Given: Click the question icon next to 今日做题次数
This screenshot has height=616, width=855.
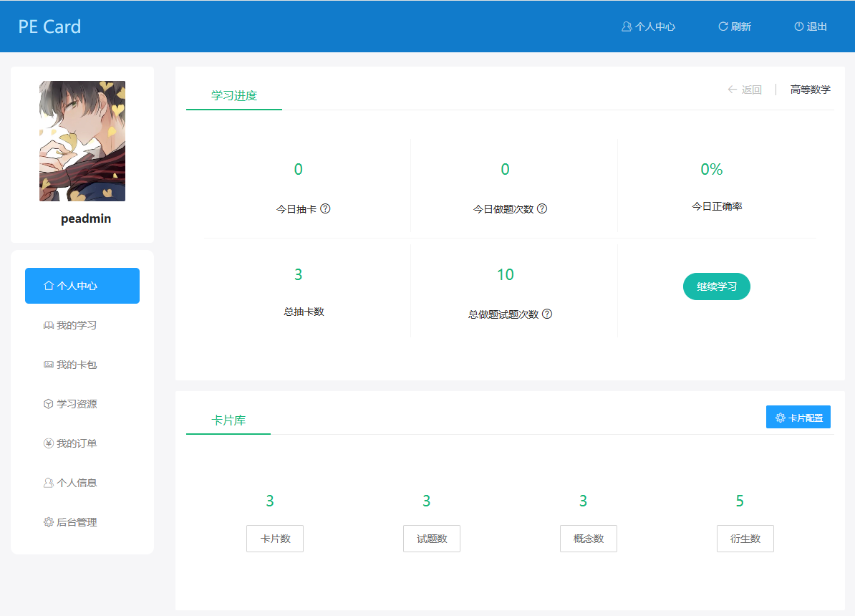Looking at the screenshot, I should (542, 209).
